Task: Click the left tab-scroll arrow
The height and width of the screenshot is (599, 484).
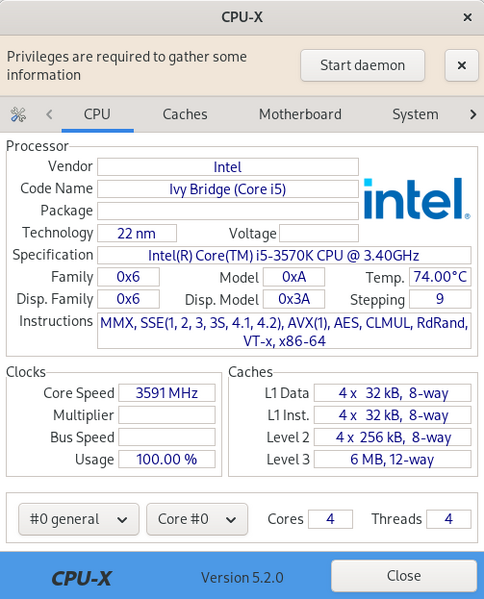Action: coord(49,114)
